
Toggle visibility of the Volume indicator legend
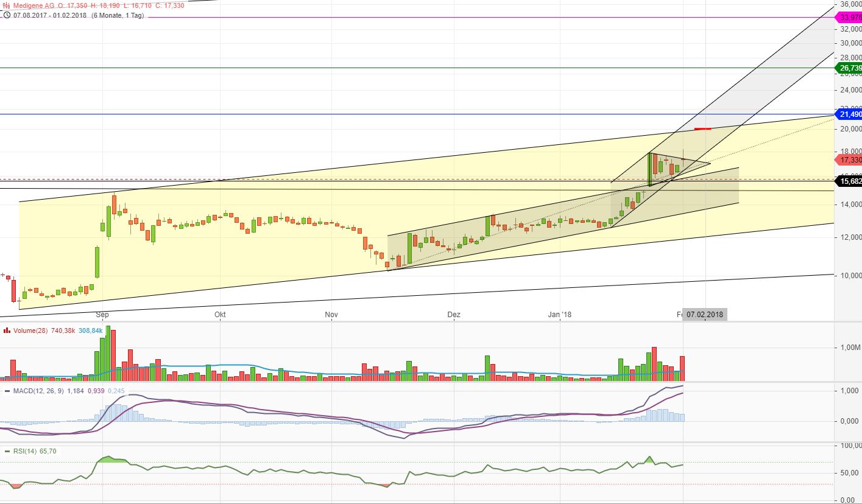[32, 331]
